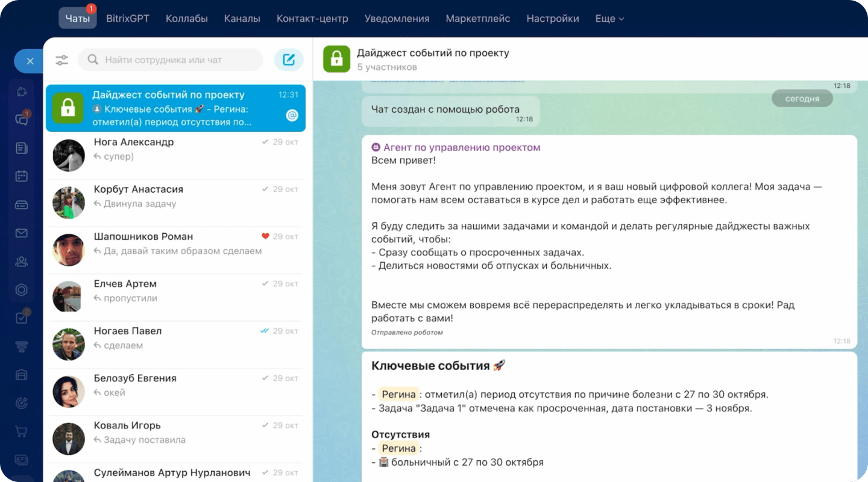Screen dimensions: 868x482
Task: Open tasks checkmark icon in sidebar
Action: [22, 318]
